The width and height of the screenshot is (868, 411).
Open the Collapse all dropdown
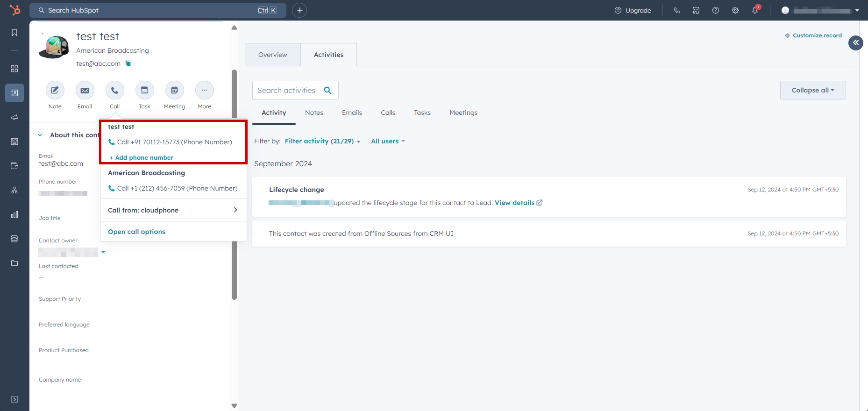[x=813, y=90]
